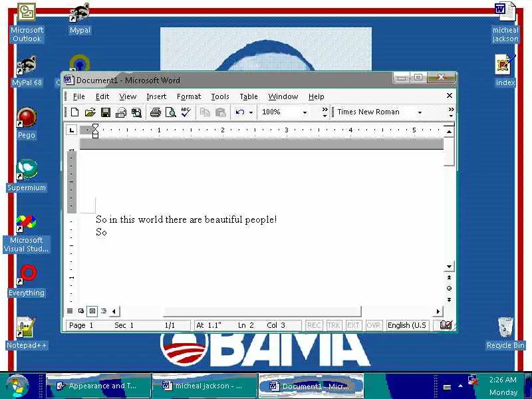Click the E-mail toolbar icon

(x=121, y=112)
